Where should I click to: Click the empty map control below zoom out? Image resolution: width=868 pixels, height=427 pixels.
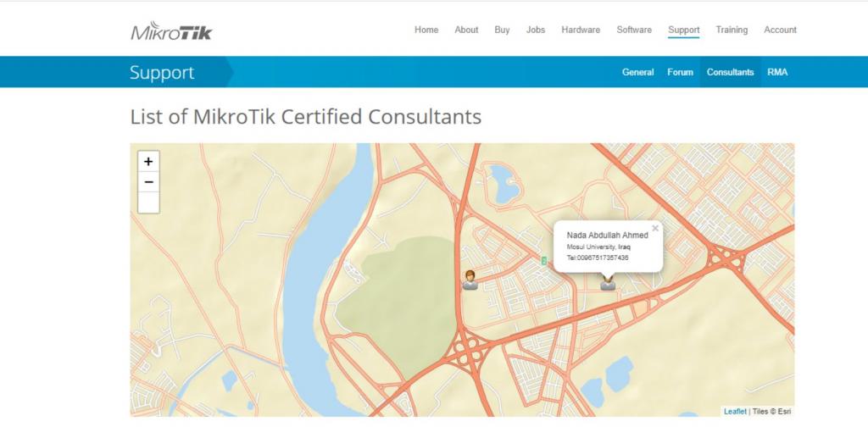(148, 202)
